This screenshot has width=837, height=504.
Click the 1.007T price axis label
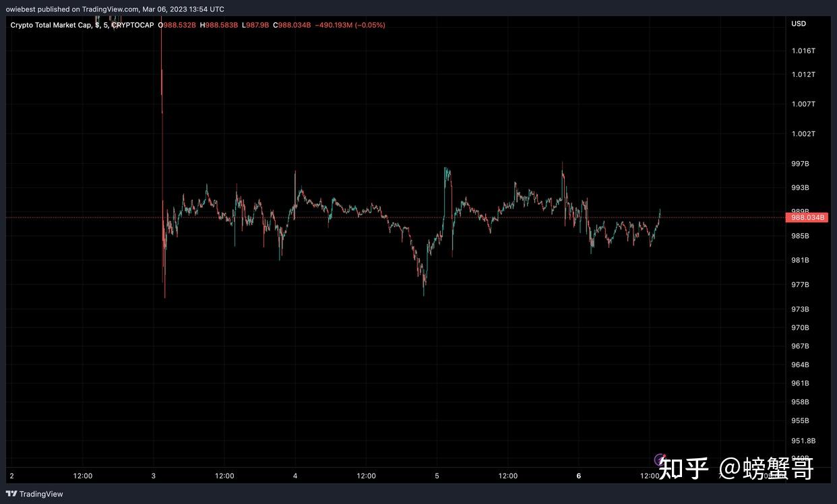tap(803, 104)
